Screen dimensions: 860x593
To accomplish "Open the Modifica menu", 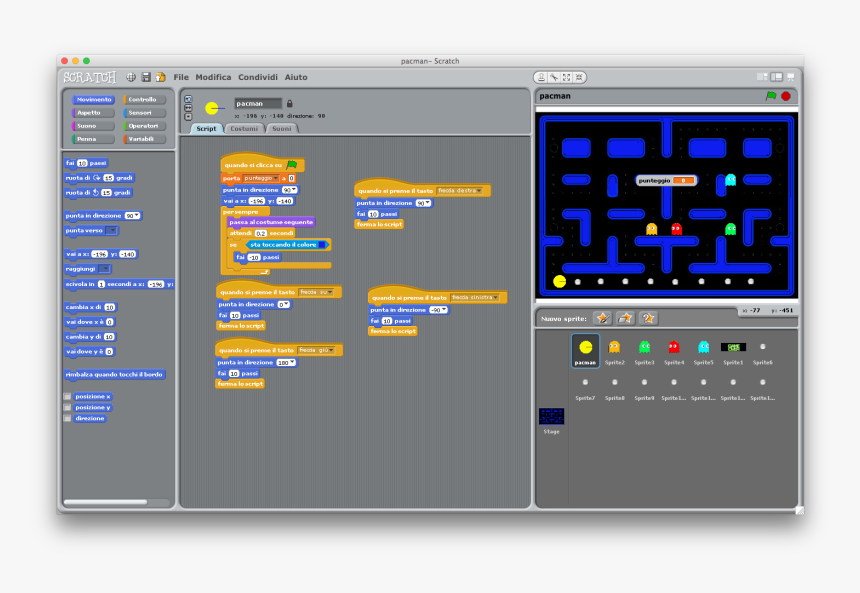I will pyautogui.click(x=213, y=77).
